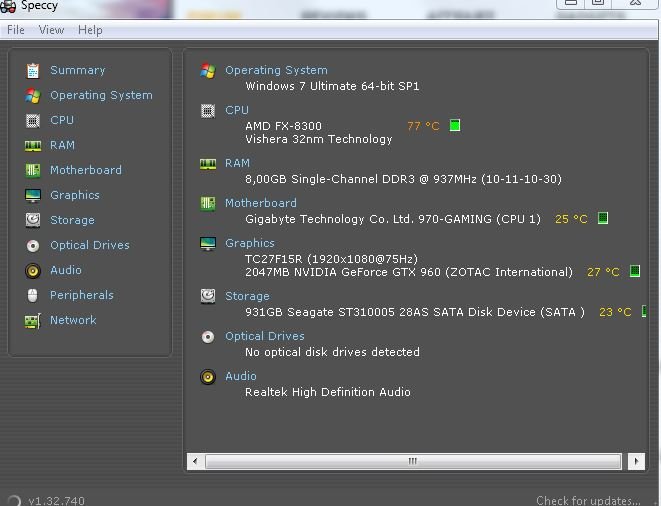Viewport: 661px width, 506px height.
Task: Click the Operating System Windows flag sidebar icon
Action: tap(33, 96)
